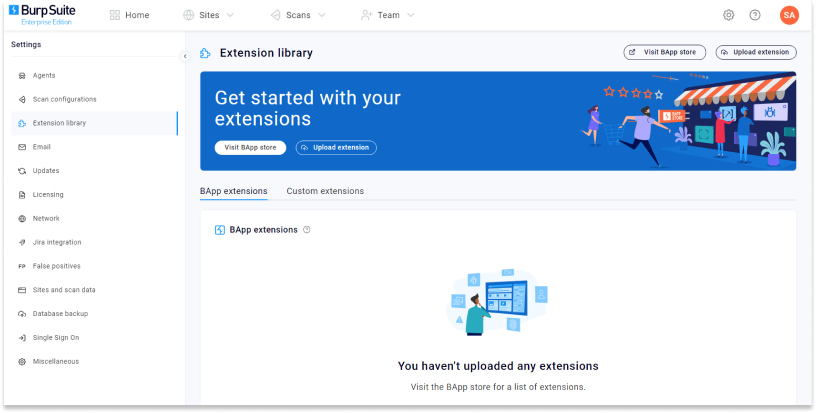816x413 pixels.
Task: Collapse the Settings sidebar with the chevron
Action: 185,56
